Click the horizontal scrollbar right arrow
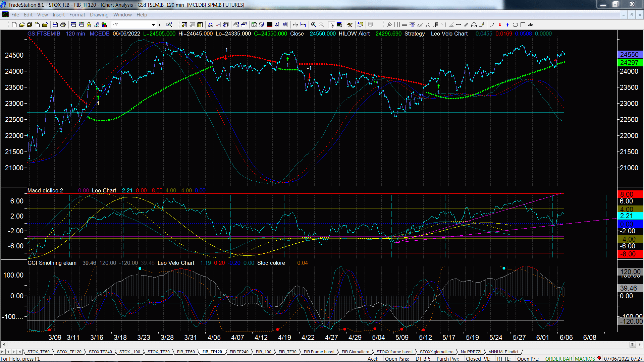The height and width of the screenshot is (362, 644). (x=640, y=345)
